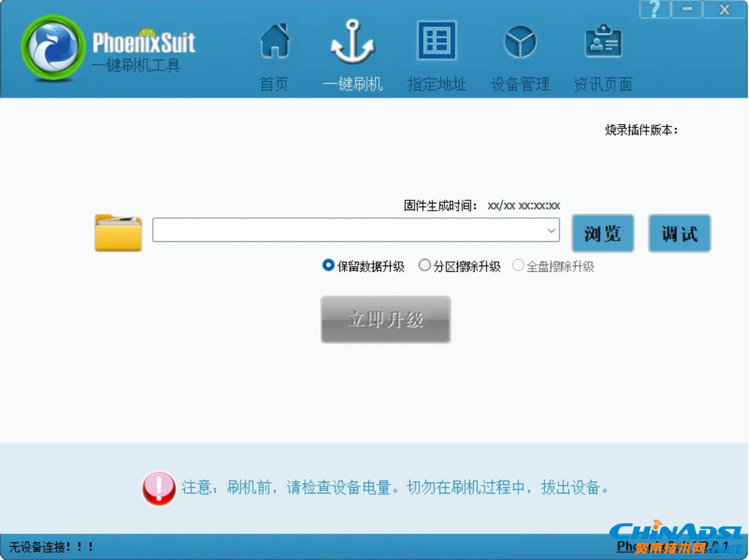749x560 pixels.
Task: Select the 一键刷机 anchor icon
Action: [x=353, y=41]
